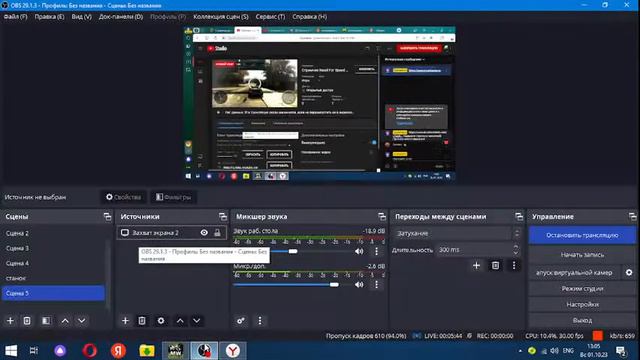Add a scene transition with plus icon
The image size is (640, 360).
pyautogui.click(x=476, y=266)
